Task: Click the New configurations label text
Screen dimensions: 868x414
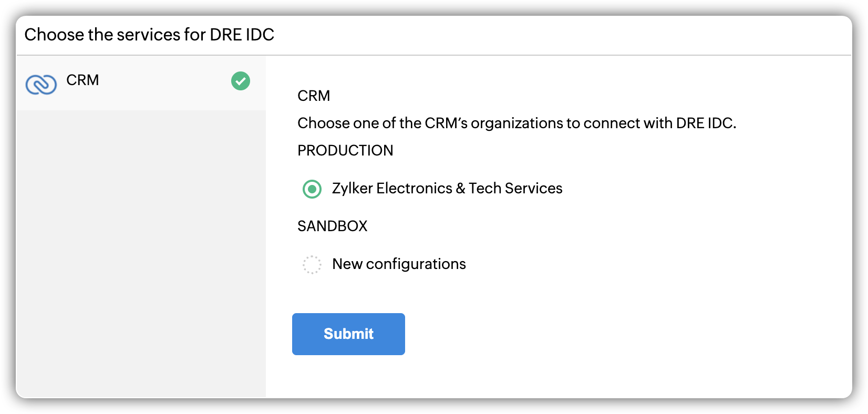Action: [x=399, y=264]
